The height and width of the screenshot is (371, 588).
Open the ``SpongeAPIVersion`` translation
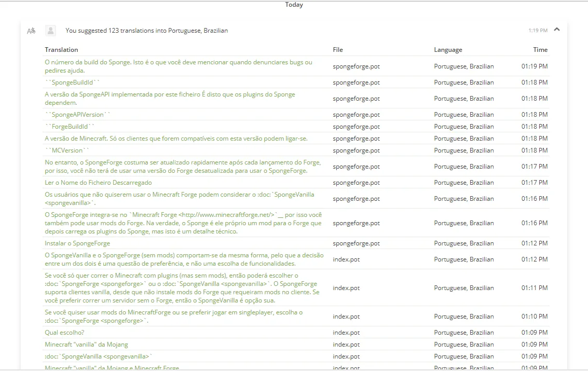coord(78,115)
